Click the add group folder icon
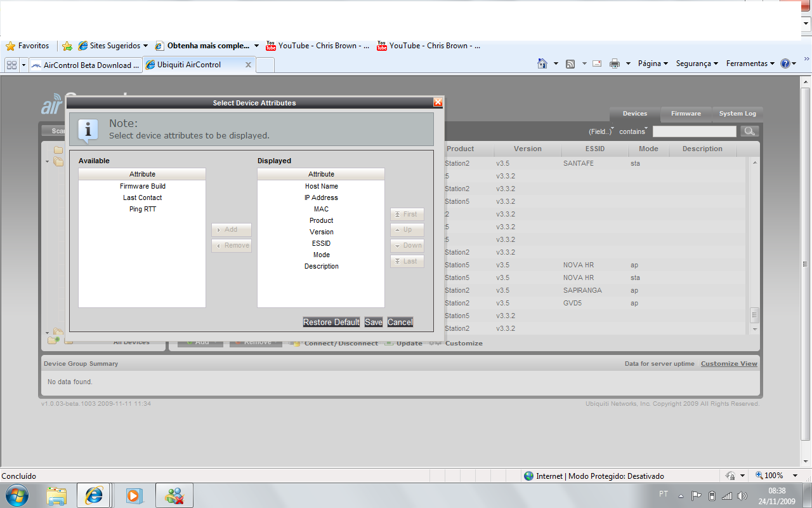Viewport: 812px width, 508px height. 53,341
